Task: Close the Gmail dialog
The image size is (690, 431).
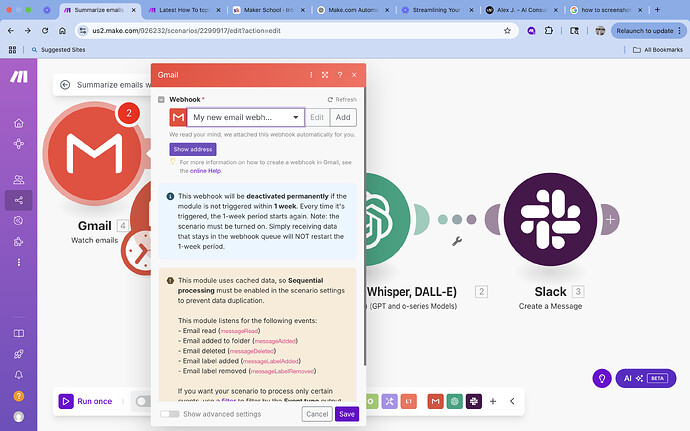Action: click(354, 75)
